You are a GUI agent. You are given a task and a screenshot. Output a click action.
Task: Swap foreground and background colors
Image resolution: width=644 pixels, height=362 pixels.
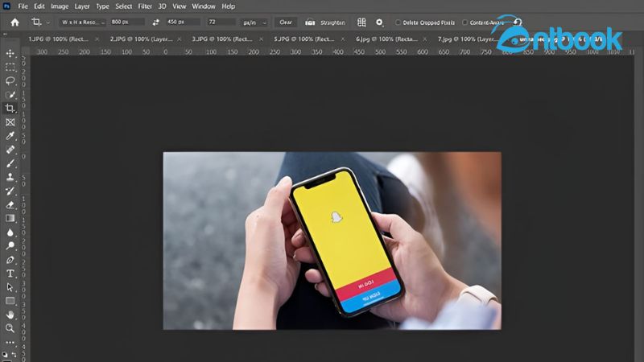(x=14, y=354)
